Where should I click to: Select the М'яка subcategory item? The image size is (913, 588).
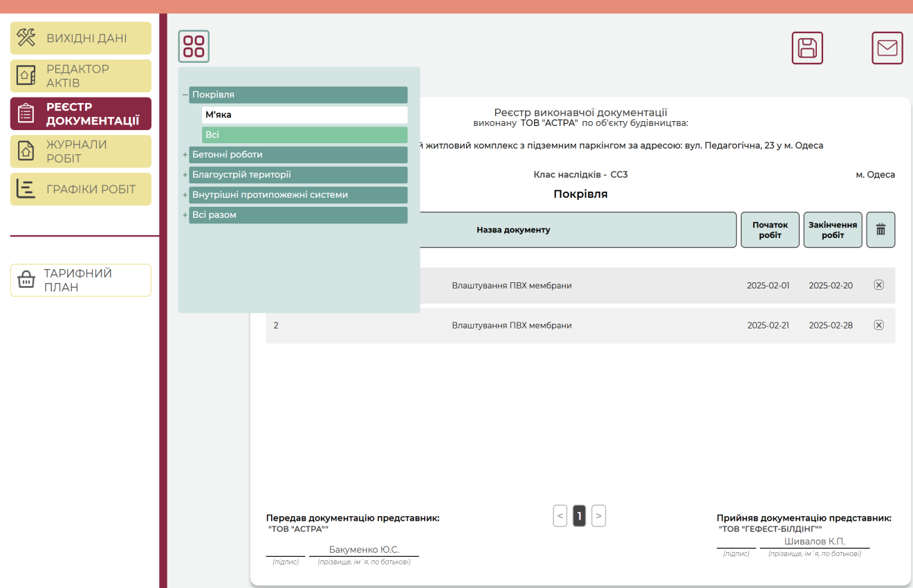tap(304, 115)
